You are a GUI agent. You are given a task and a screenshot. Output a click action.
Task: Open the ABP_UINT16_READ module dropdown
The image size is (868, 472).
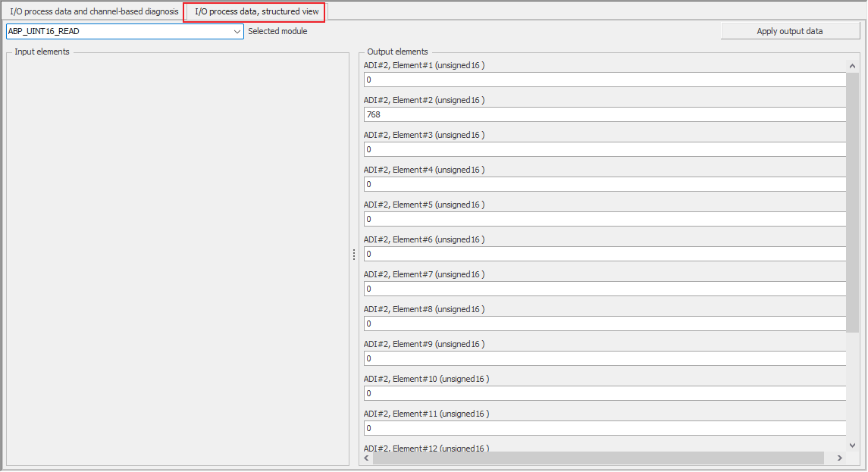pyautogui.click(x=125, y=32)
